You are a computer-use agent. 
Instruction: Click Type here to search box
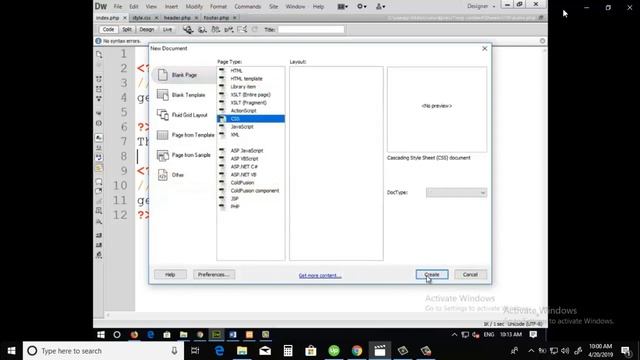click(104, 351)
